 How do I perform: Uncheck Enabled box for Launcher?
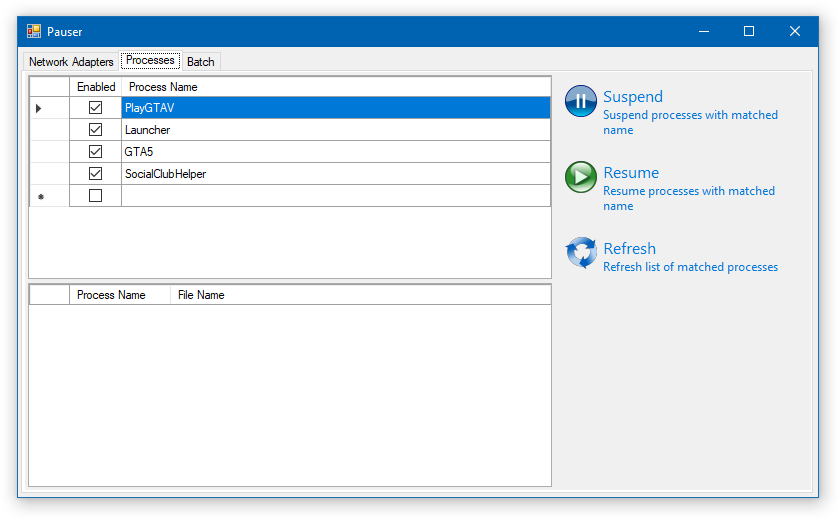point(95,130)
